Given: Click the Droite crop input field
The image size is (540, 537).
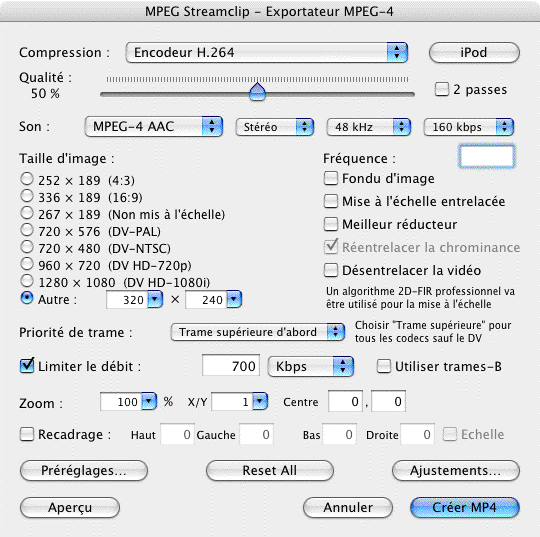Looking at the screenshot, I should (x=417, y=434).
